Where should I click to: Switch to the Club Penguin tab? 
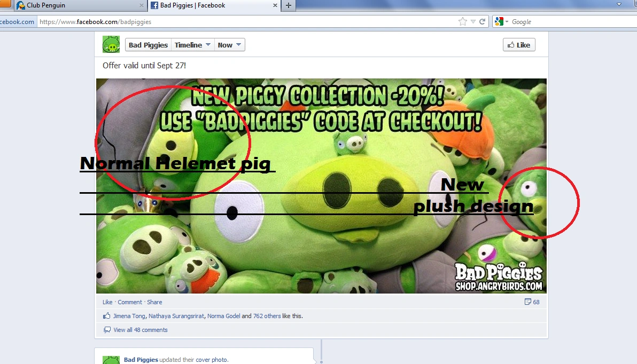coord(75,5)
